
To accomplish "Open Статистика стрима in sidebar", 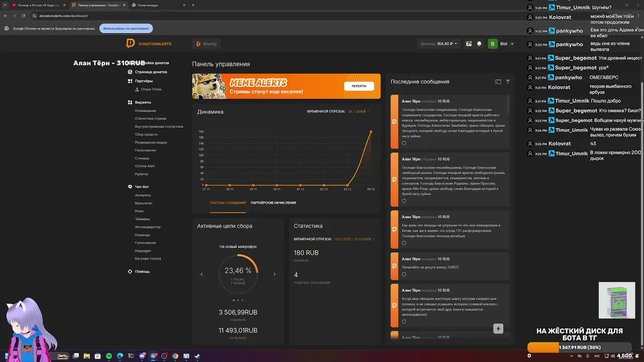I will point(150,119).
